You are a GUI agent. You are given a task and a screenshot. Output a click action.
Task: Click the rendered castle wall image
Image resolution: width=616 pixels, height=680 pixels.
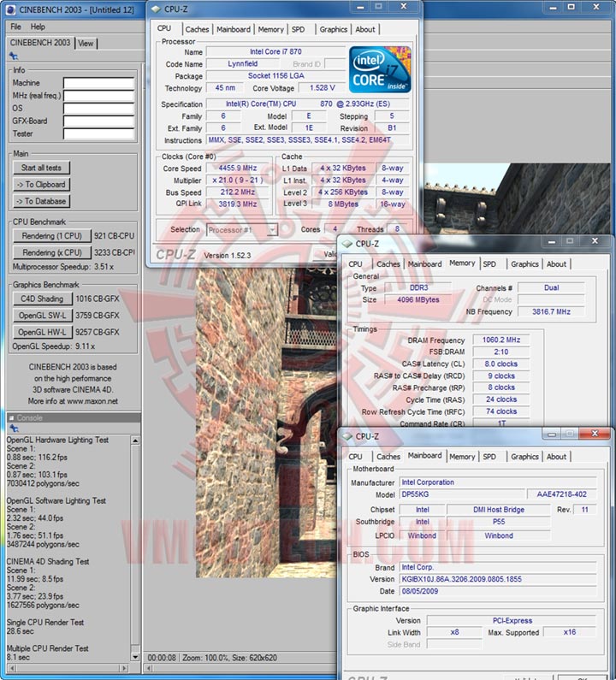coord(266,423)
